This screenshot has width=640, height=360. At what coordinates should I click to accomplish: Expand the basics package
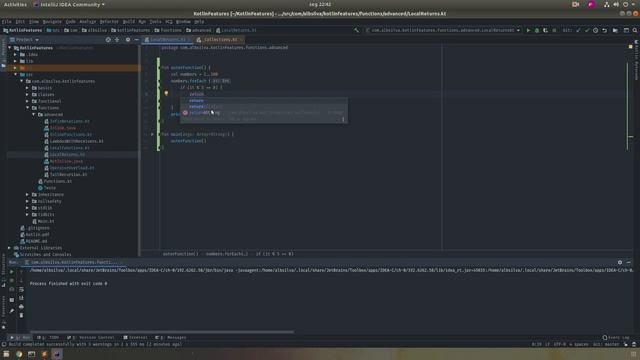coord(28,88)
